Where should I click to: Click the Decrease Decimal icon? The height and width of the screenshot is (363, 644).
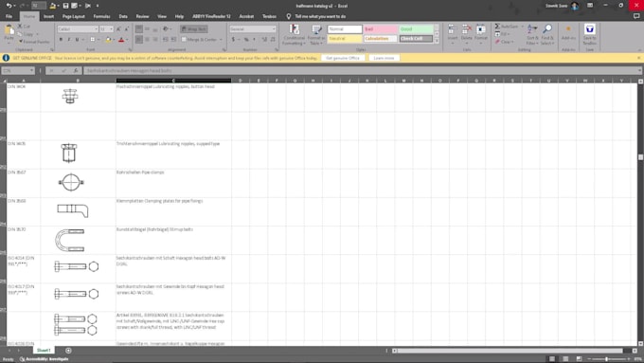point(273,40)
